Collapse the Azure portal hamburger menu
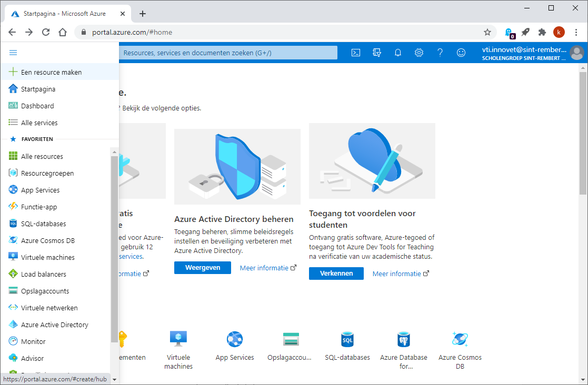 [13, 53]
